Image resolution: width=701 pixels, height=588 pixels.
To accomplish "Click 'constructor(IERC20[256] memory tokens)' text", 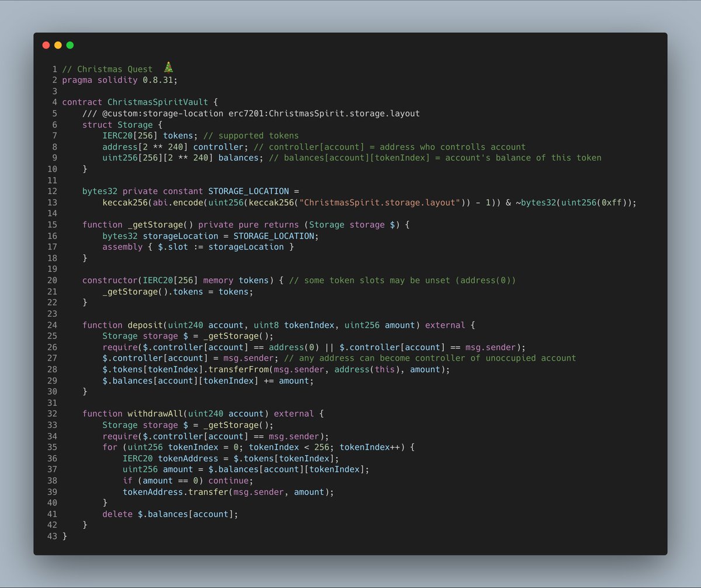I will pyautogui.click(x=178, y=281).
